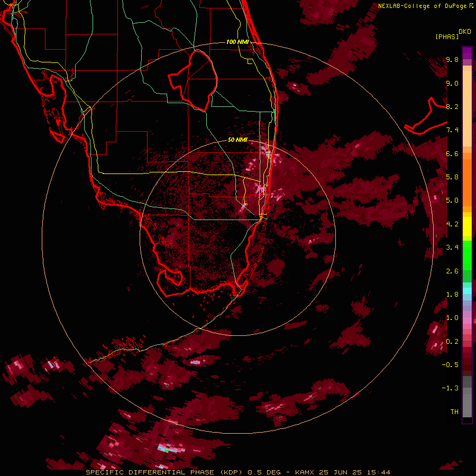Click the TH label on the scale
476x476 pixels.
454,412
